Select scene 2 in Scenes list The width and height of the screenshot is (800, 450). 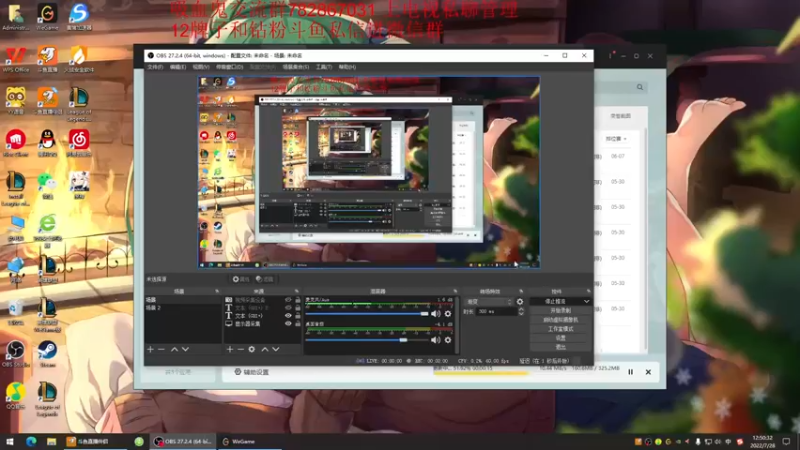click(183, 308)
